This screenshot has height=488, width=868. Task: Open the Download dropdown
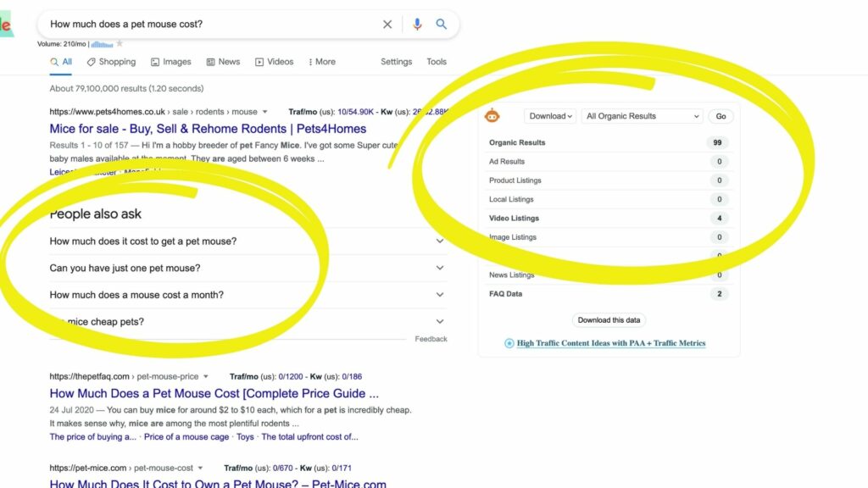[550, 116]
